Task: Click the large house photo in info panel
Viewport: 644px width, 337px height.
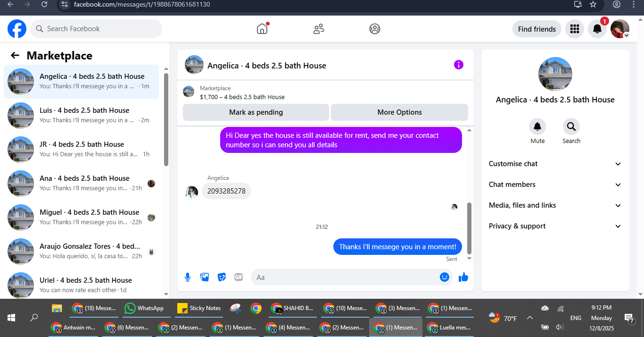Action: tap(555, 74)
